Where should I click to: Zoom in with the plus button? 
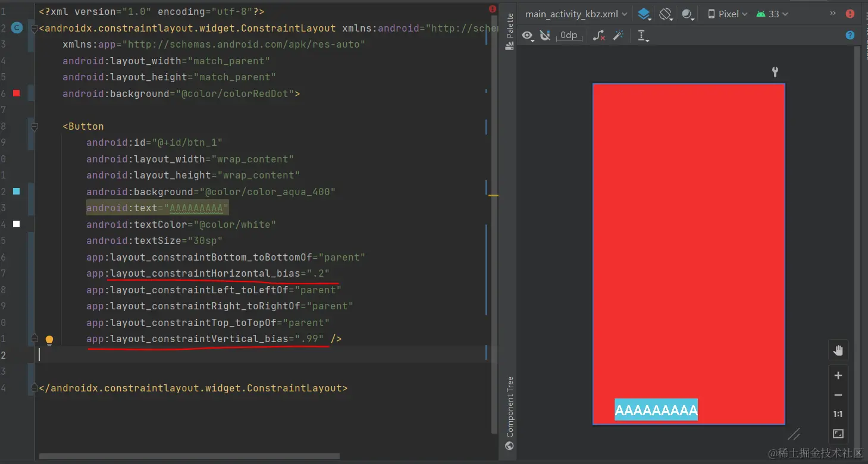tap(838, 375)
